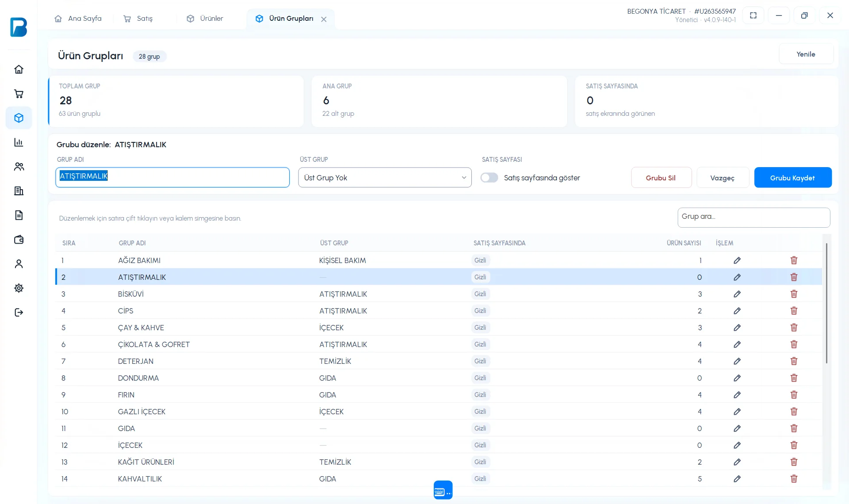This screenshot has height=504, width=849.
Task: Open the shopping cart sidebar icon
Action: pos(19,94)
